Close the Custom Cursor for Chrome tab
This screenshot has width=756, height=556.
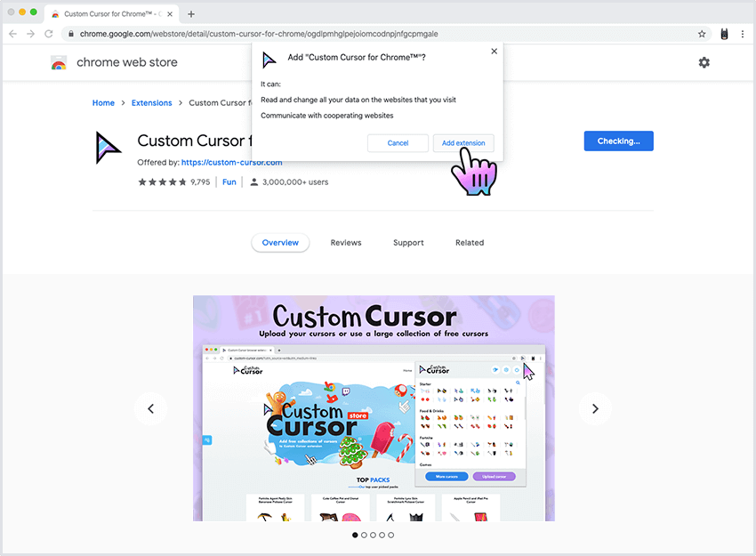click(170, 14)
